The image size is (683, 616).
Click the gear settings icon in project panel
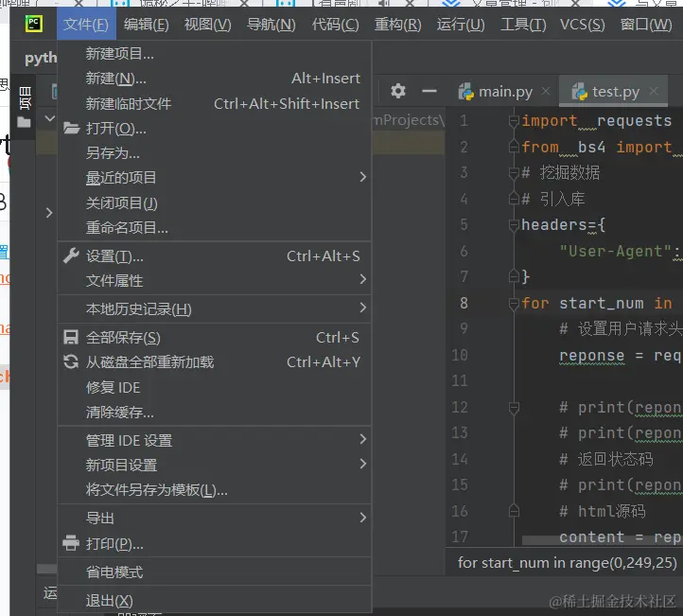397,91
